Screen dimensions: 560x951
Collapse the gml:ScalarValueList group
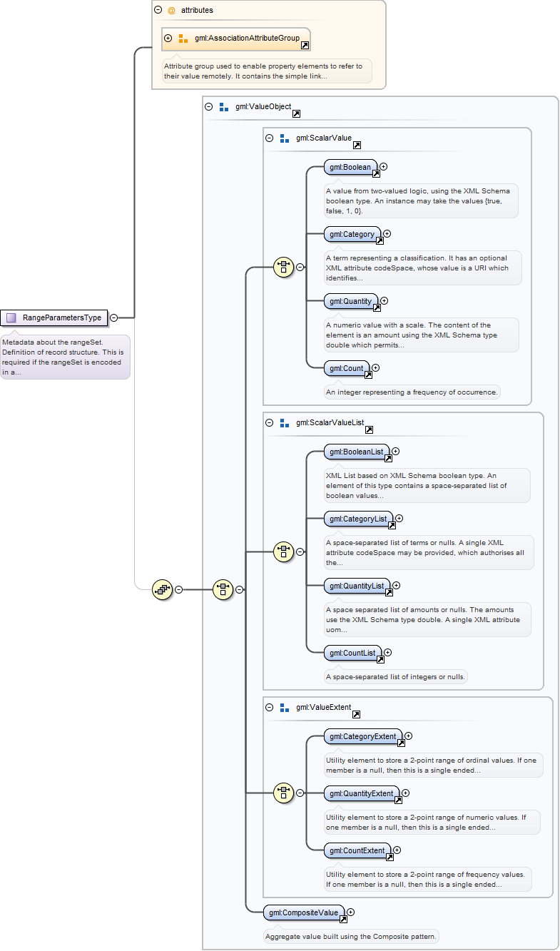(x=270, y=422)
